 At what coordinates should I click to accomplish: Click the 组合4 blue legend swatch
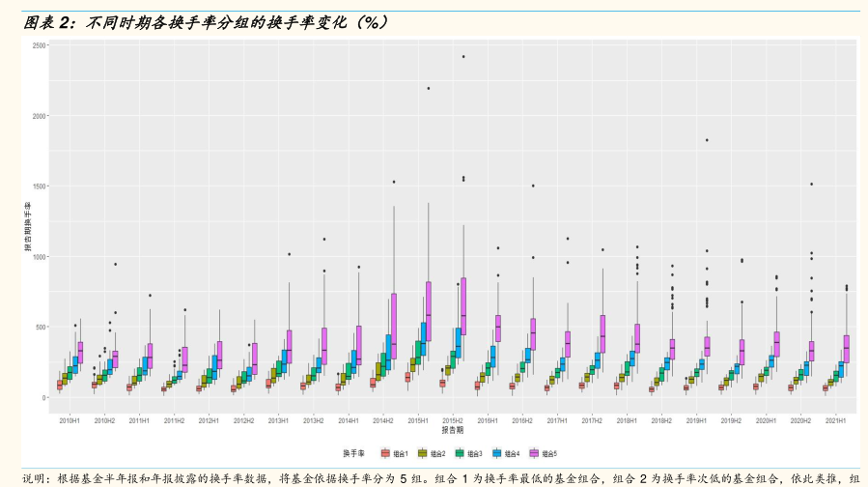coord(499,452)
